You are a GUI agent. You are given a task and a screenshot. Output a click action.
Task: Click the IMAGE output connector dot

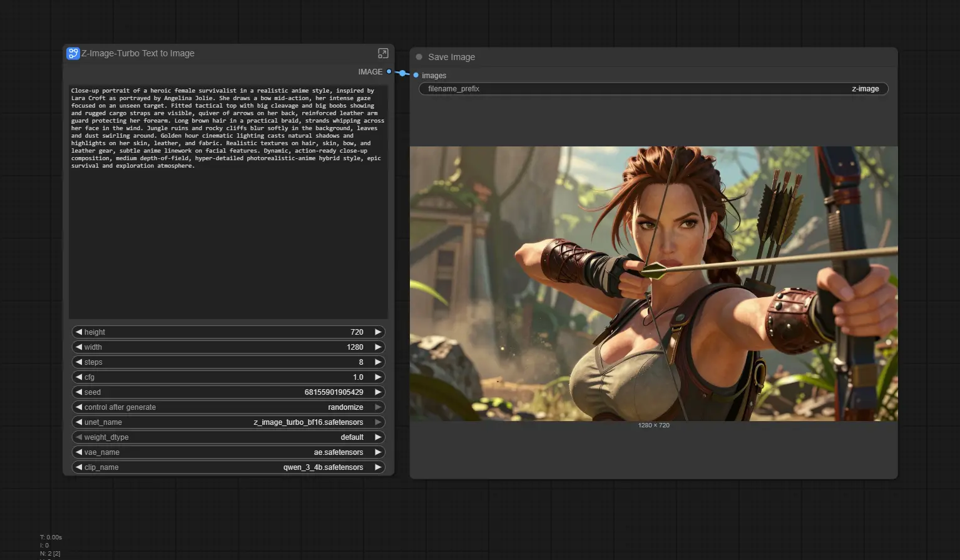pyautogui.click(x=389, y=72)
